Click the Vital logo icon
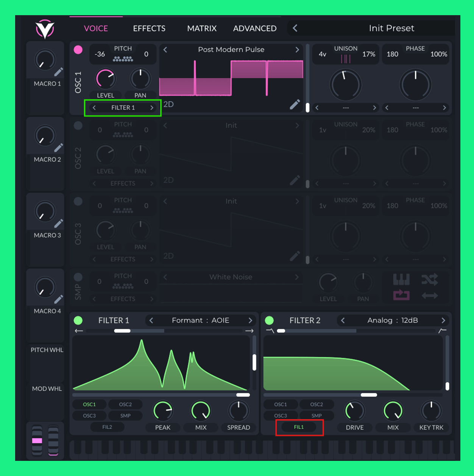This screenshot has width=474, height=476. pyautogui.click(x=45, y=29)
